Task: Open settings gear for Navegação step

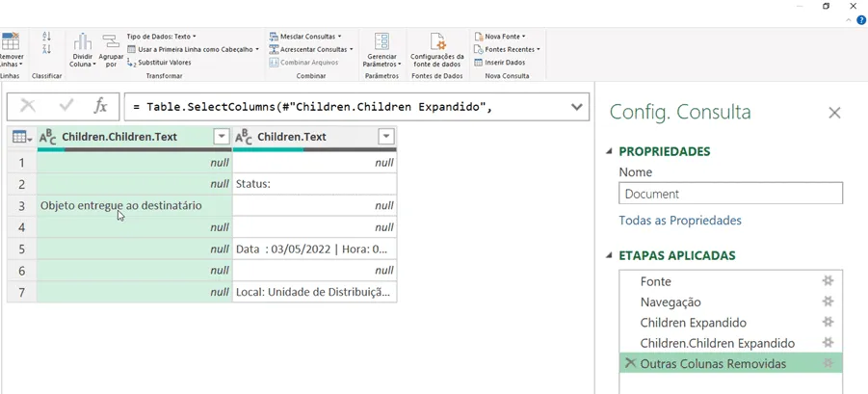Action: coord(828,302)
